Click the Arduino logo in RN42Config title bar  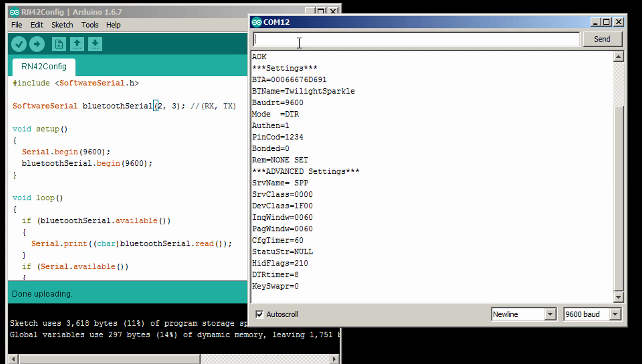coord(14,12)
